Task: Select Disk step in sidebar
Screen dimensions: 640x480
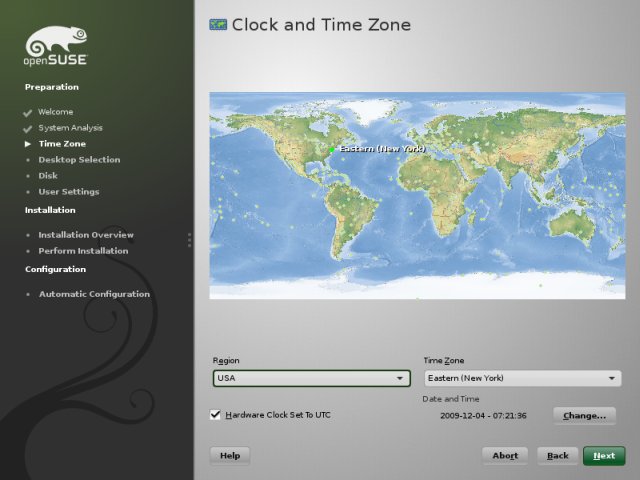Action: click(x=48, y=176)
